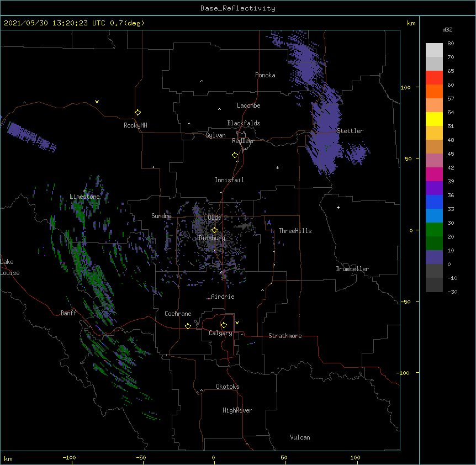This screenshot has height=465, width=476.
Task: Pick the slate purple 10 dBZ legend swatch
Action: point(434,257)
